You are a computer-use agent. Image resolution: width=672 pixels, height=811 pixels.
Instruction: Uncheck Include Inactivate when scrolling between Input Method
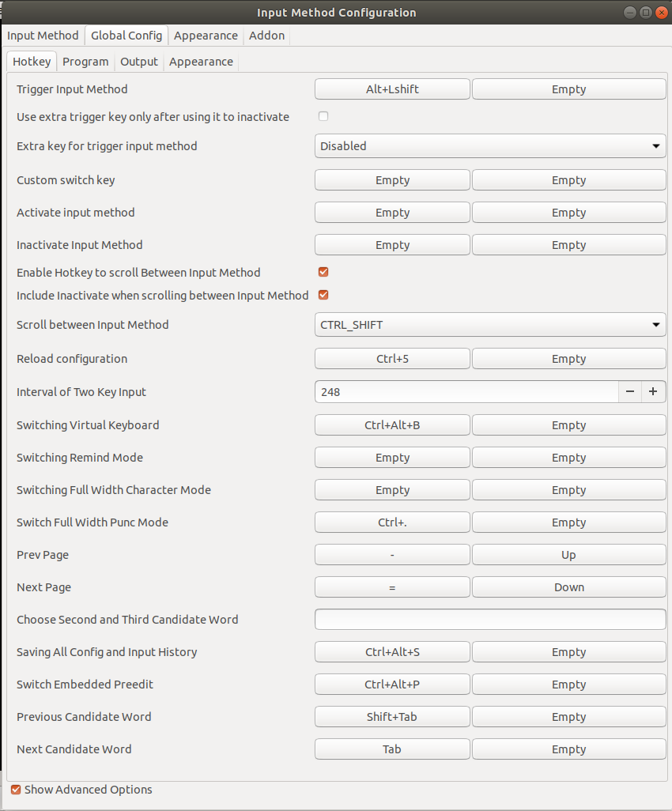[x=323, y=295]
